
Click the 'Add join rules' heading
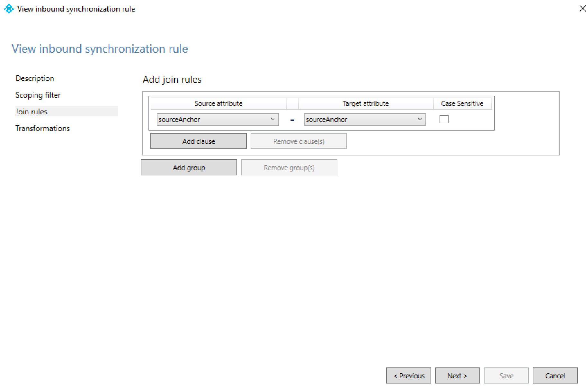[x=172, y=80]
